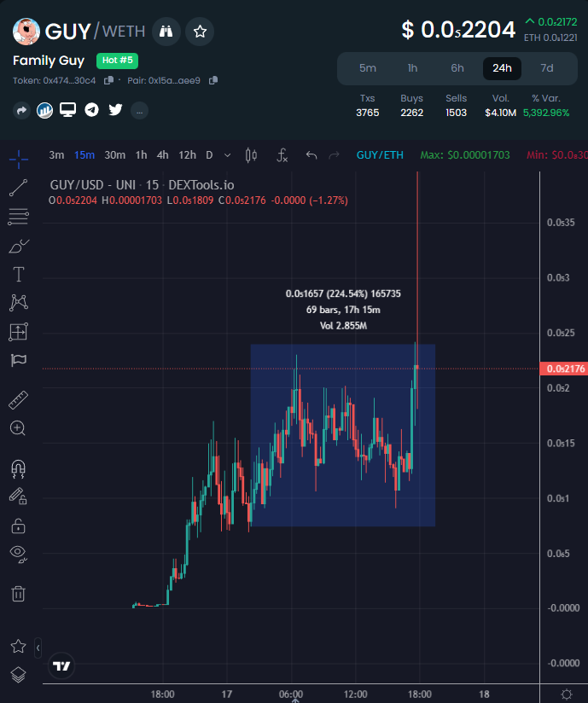Click the blue measured range rectangle
This screenshot has width=588, height=703.
click(x=343, y=435)
